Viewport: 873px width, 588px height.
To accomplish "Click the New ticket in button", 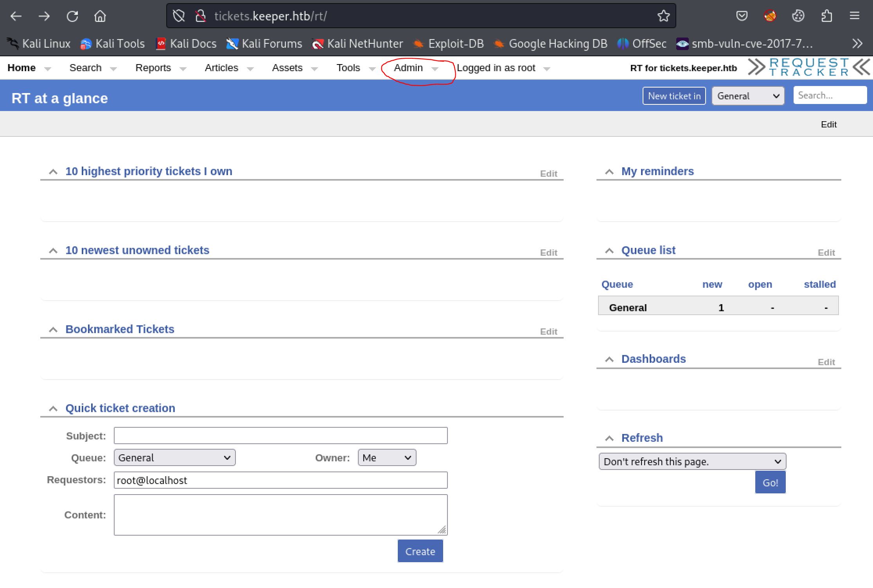I will (x=674, y=96).
